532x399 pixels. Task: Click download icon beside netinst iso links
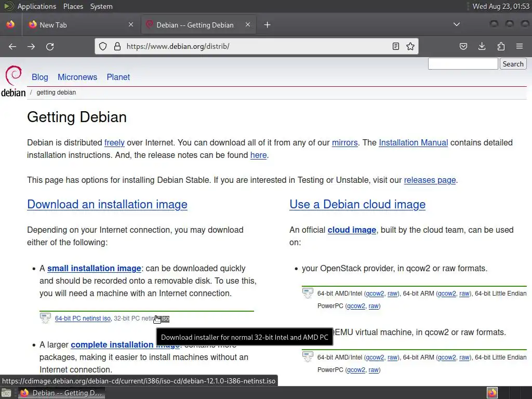tap(46, 318)
